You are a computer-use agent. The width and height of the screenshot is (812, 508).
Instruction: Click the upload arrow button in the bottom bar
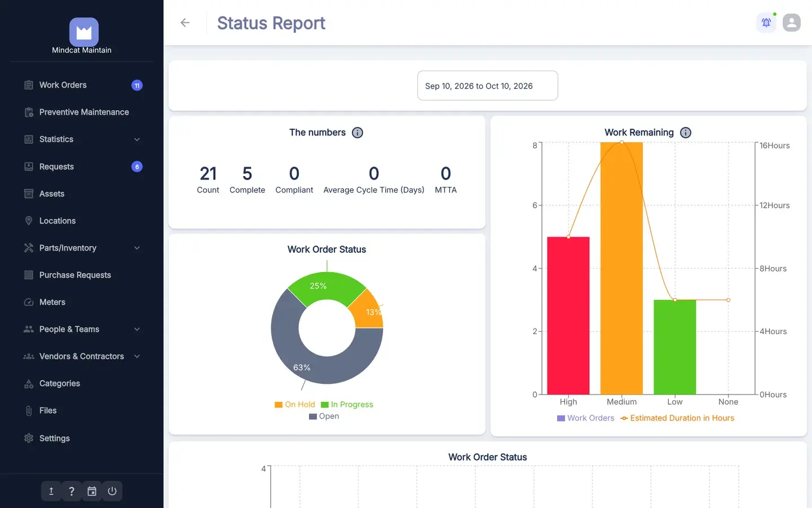tap(51, 491)
